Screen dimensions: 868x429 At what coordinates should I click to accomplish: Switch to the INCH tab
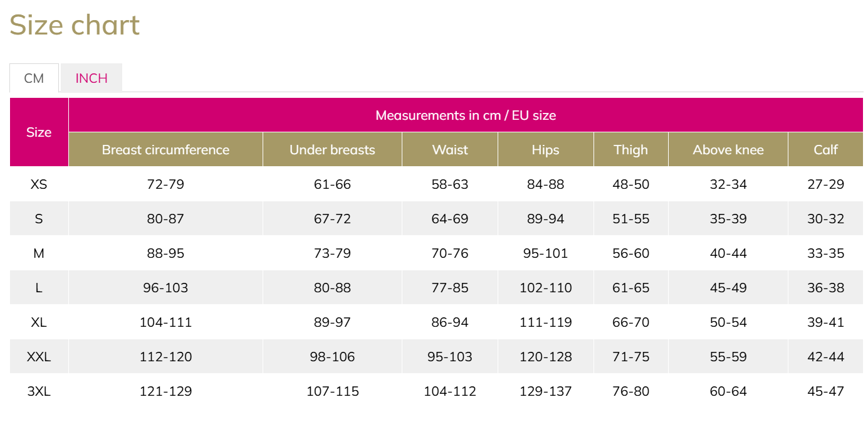tap(92, 78)
